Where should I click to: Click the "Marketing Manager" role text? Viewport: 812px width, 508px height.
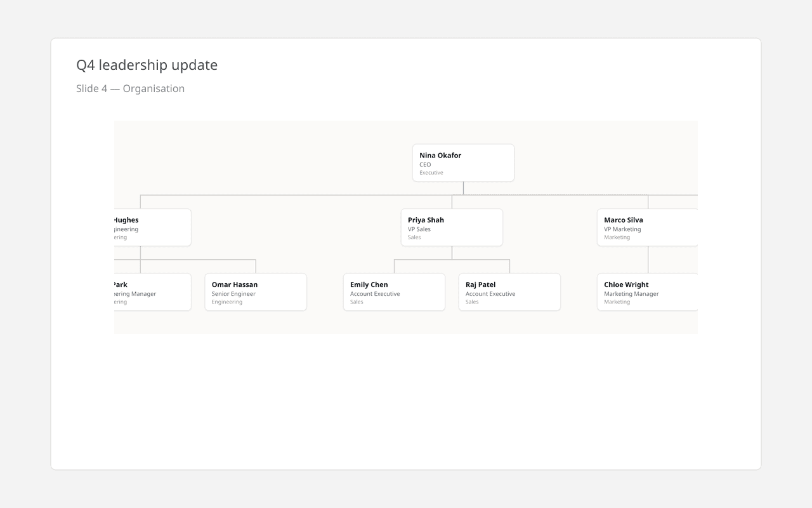631,294
